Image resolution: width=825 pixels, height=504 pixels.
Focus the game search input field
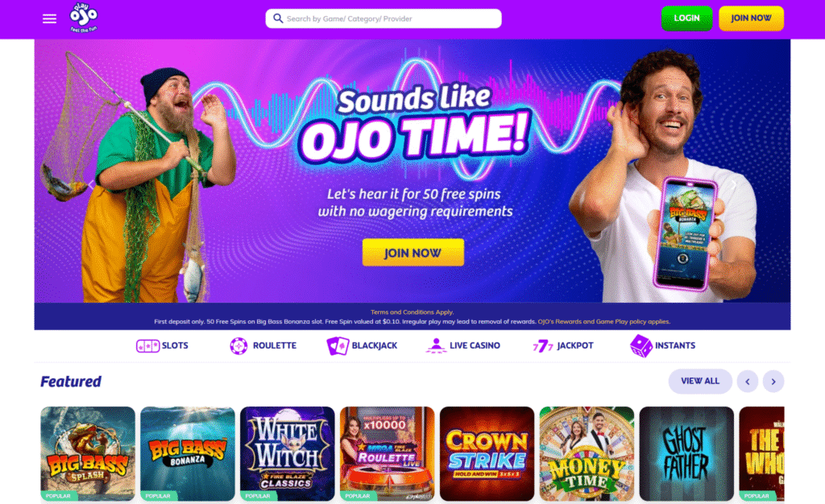pyautogui.click(x=383, y=19)
